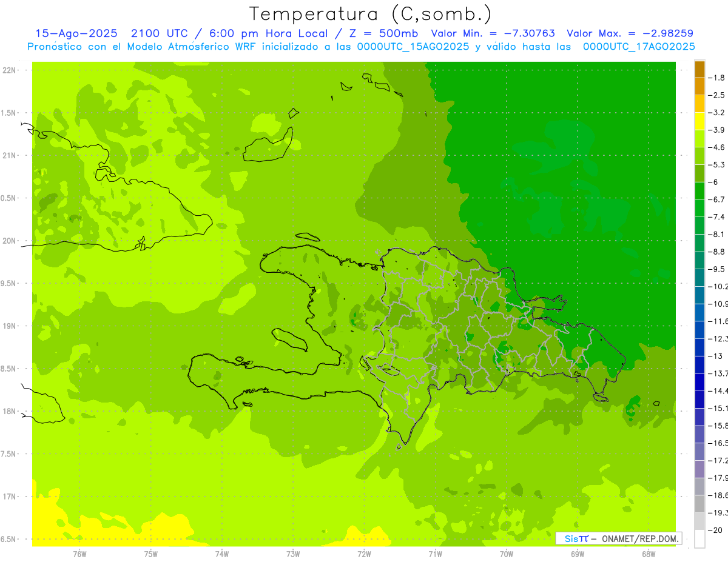Click the "18N" latitude label

tap(9, 411)
